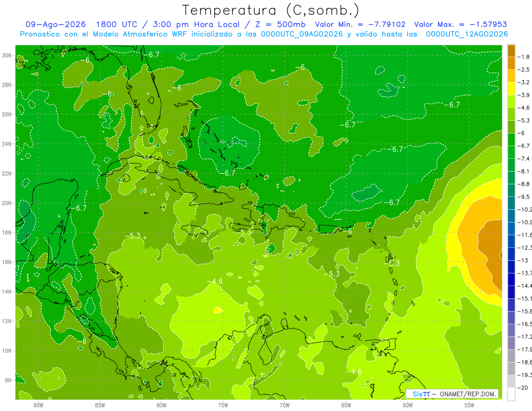
Task: Click the '-9.5' colorbar label
Action: [x=524, y=197]
